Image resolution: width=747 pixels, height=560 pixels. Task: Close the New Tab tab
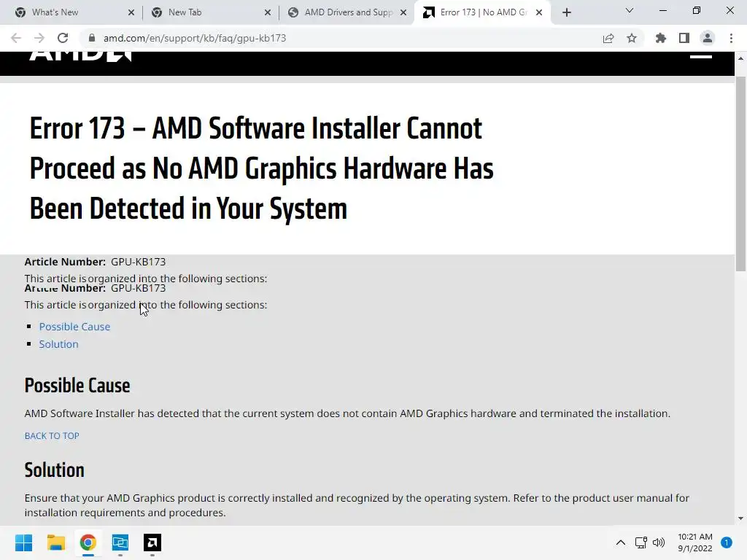point(268,13)
